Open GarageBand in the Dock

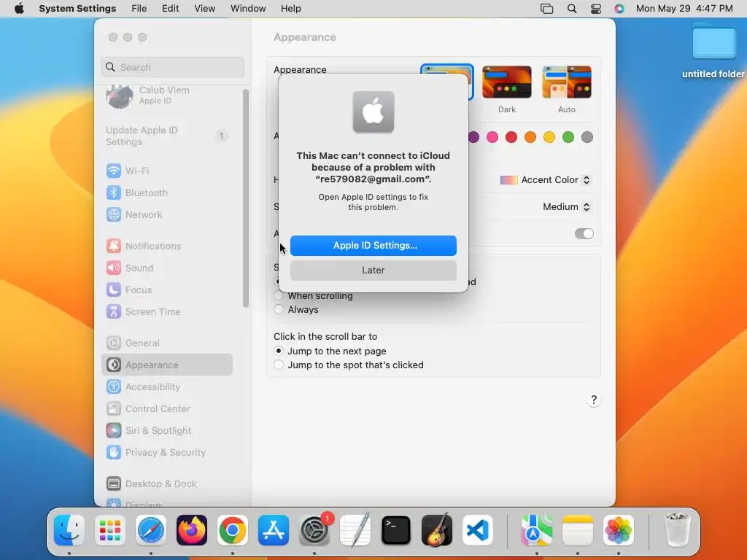point(437,530)
